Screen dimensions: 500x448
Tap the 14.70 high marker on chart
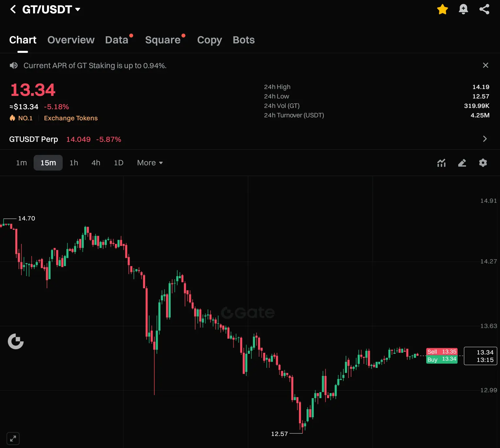(26, 218)
